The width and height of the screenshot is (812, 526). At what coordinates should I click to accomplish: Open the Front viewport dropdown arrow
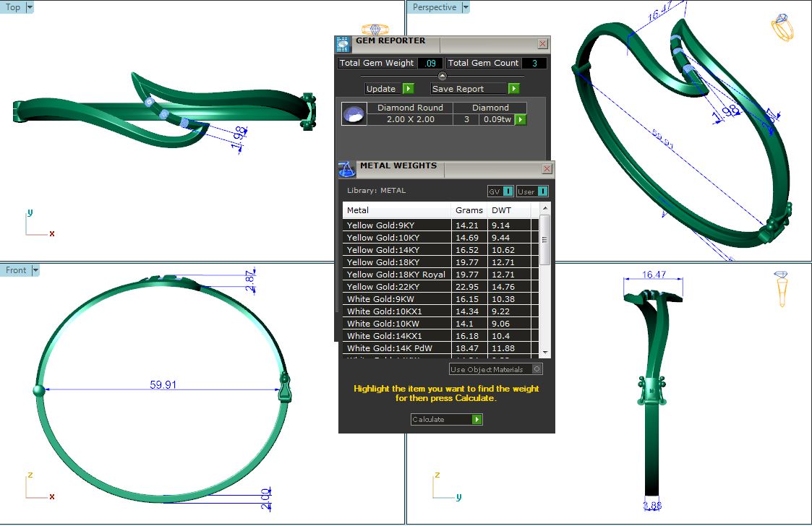point(35,270)
